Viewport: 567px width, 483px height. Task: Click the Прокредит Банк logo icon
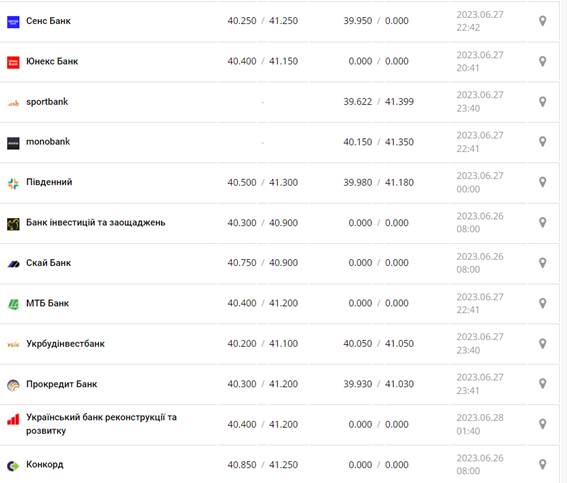pos(13,385)
